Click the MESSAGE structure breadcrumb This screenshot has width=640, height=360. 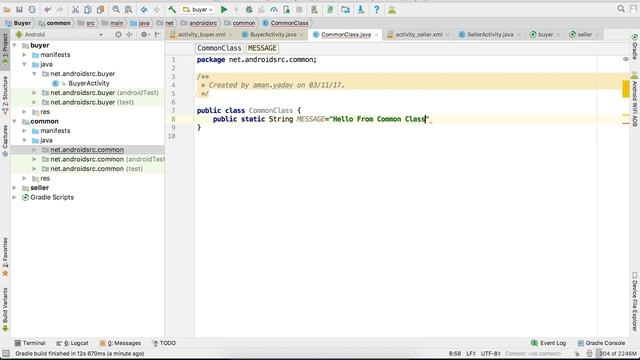tap(262, 48)
